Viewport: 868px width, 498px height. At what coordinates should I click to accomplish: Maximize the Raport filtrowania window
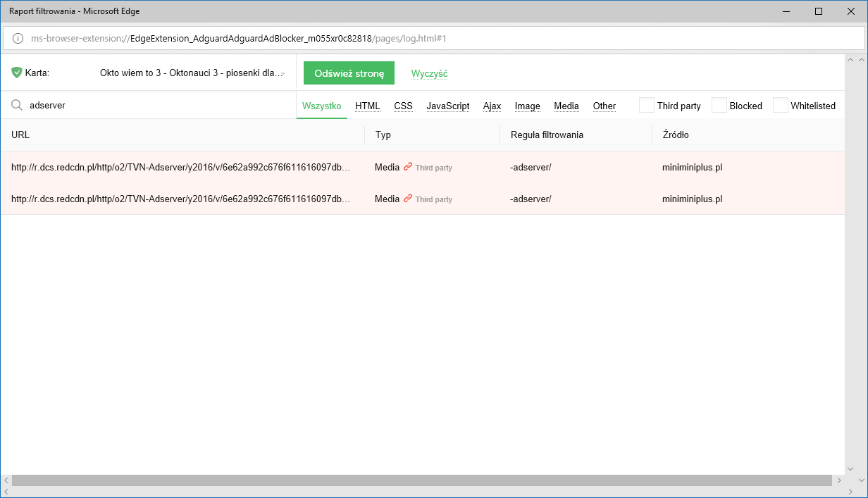818,11
